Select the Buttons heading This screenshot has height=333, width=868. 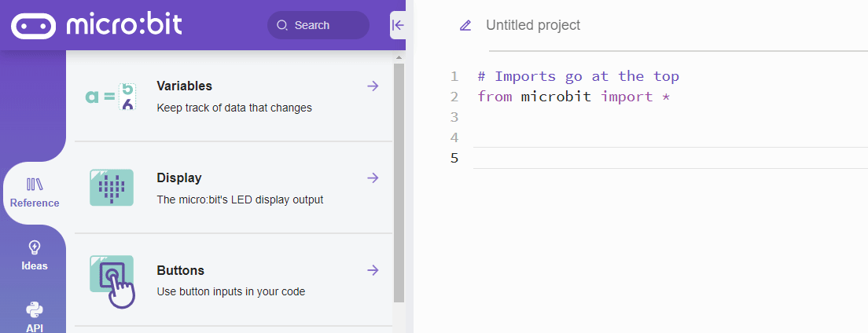[x=181, y=270]
